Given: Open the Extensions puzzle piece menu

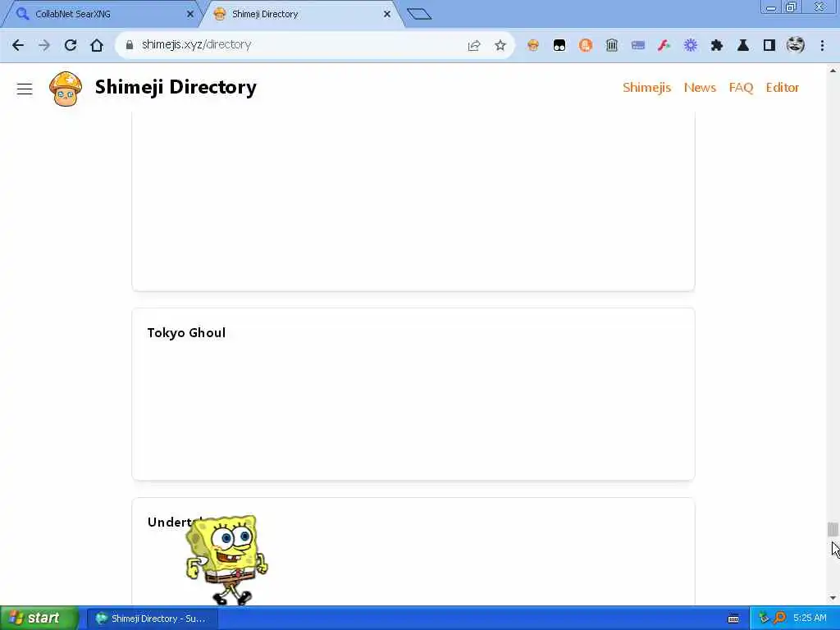Looking at the screenshot, I should tap(717, 46).
